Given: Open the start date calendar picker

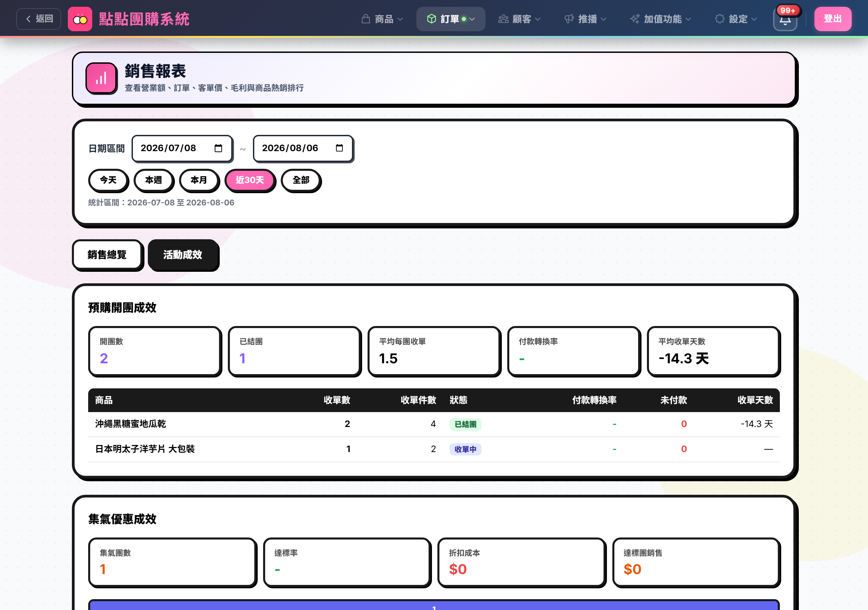Looking at the screenshot, I should tap(218, 148).
